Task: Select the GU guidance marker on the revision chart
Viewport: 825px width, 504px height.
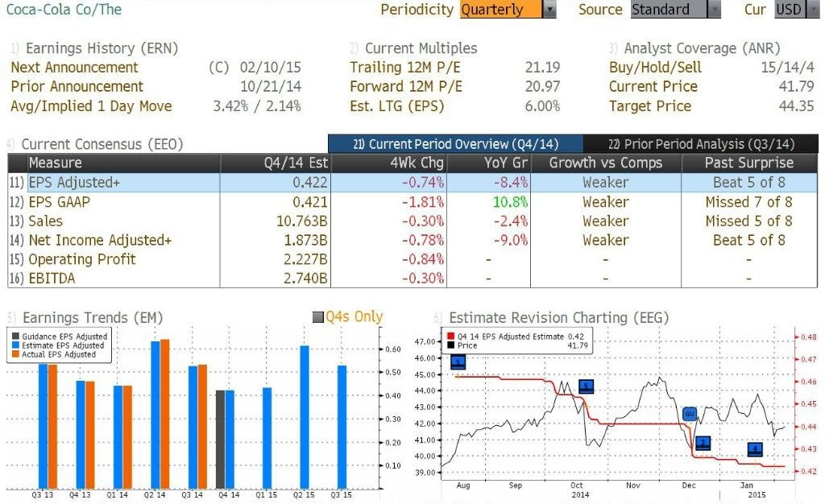Action: tap(690, 414)
